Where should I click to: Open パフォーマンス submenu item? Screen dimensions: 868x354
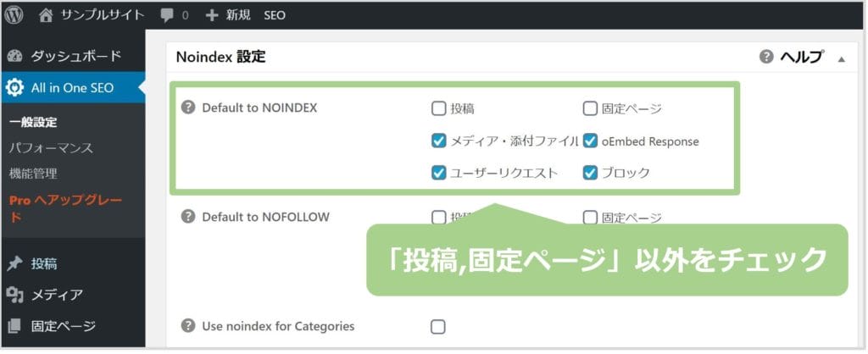(x=51, y=148)
